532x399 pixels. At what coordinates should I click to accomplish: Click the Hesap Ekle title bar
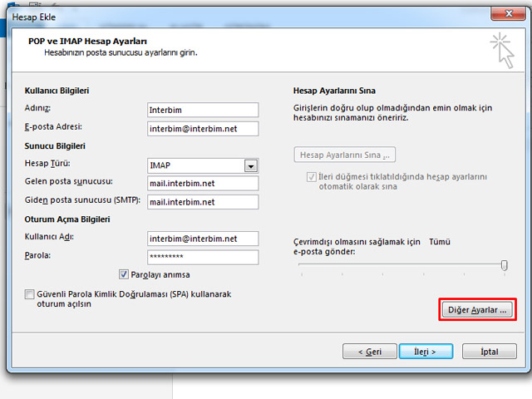pos(249,11)
